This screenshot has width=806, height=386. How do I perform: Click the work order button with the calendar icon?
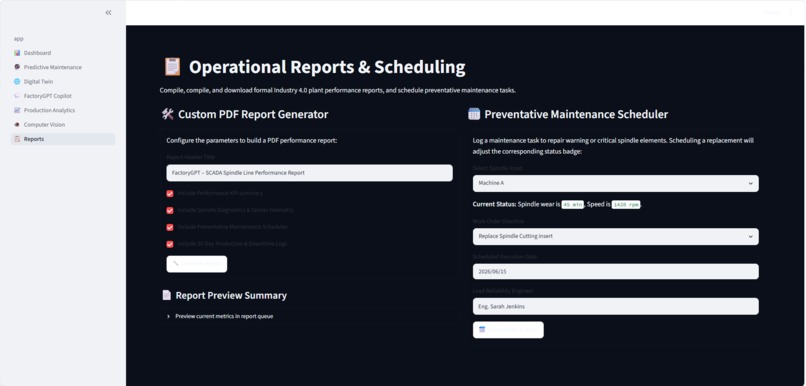coord(508,329)
